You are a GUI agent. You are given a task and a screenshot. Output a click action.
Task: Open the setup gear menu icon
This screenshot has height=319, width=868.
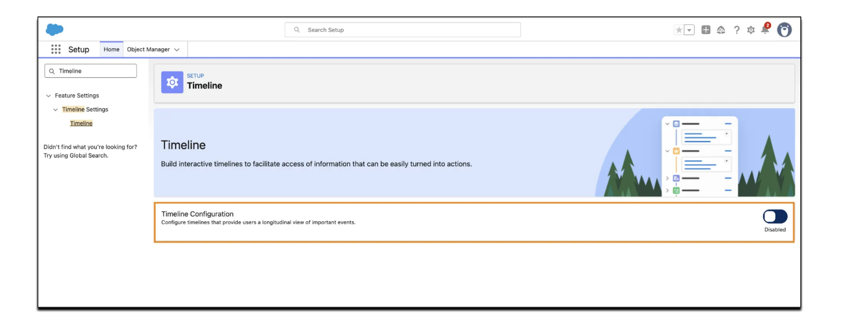(751, 30)
